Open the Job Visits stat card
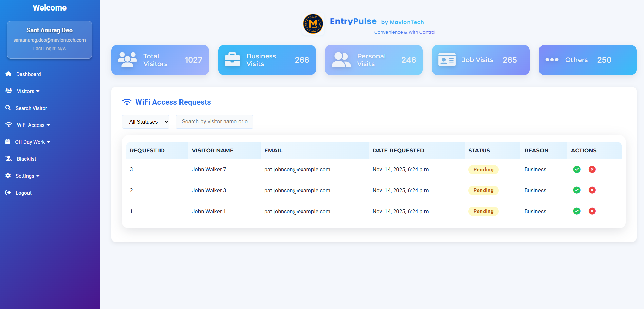Image resolution: width=644 pixels, height=309 pixels. tap(480, 60)
